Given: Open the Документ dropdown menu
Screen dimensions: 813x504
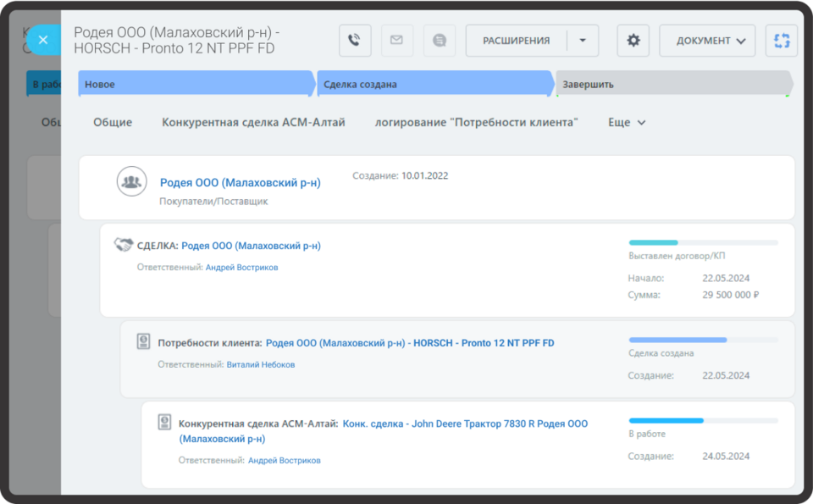Looking at the screenshot, I should (707, 41).
